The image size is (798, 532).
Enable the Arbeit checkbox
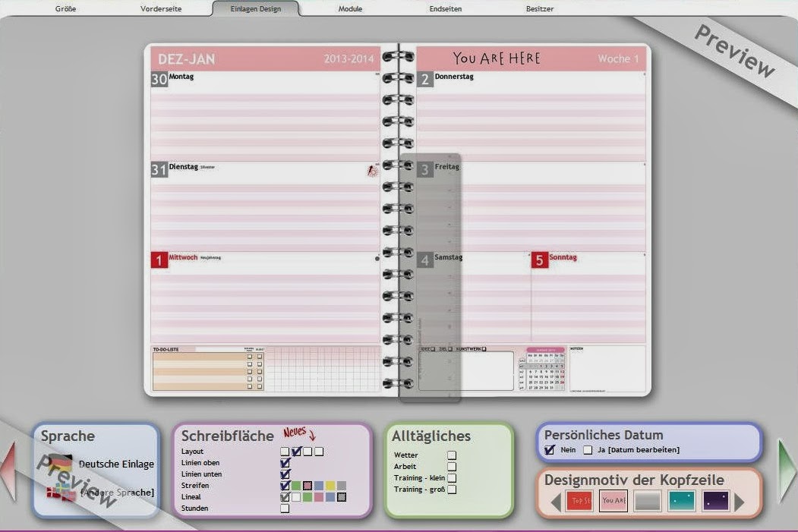452,467
